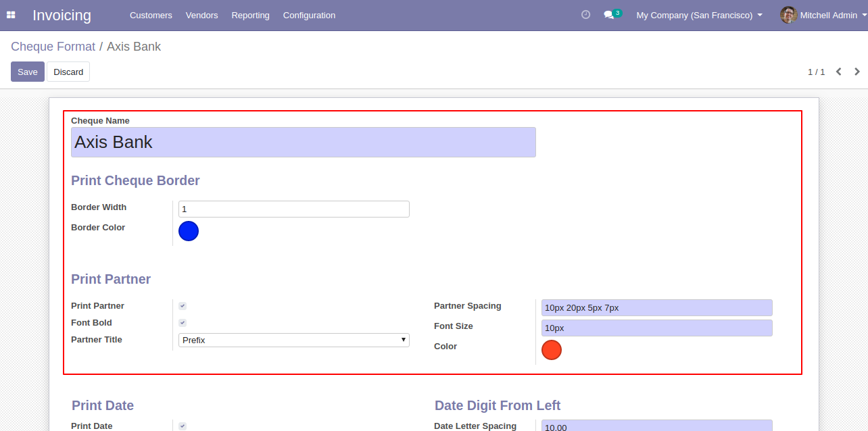Click the Date Letter Spacing field
Viewport: 868px width, 431px height.
pos(657,426)
